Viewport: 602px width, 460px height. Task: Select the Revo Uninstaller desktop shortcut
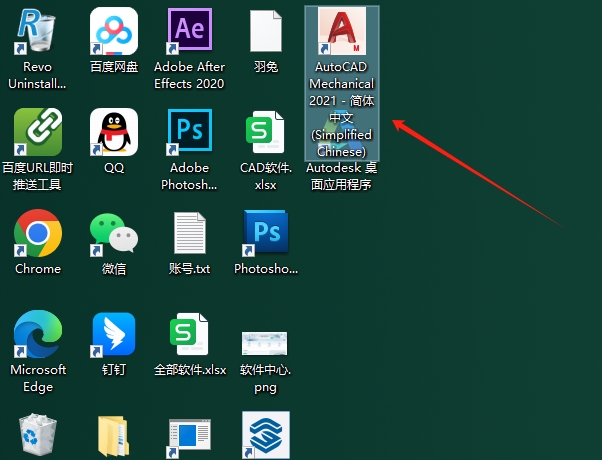point(37,31)
